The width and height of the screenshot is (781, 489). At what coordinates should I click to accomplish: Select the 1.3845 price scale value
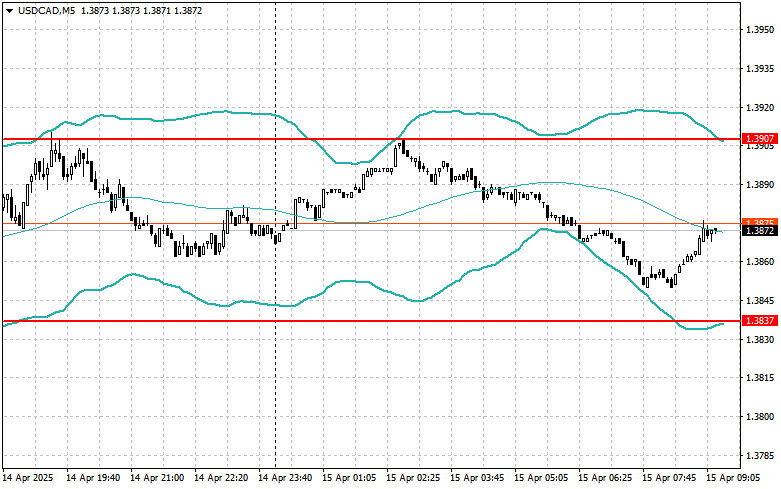[760, 301]
